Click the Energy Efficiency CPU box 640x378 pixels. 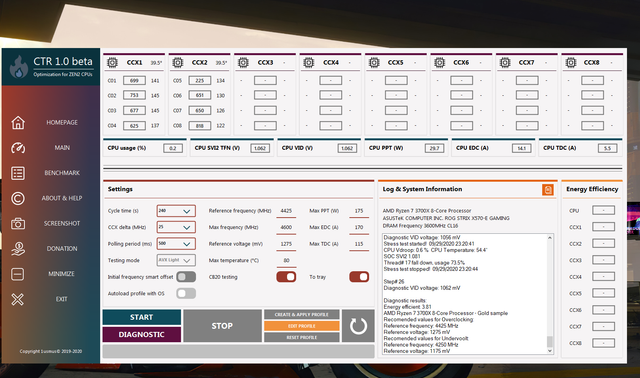[603, 211]
